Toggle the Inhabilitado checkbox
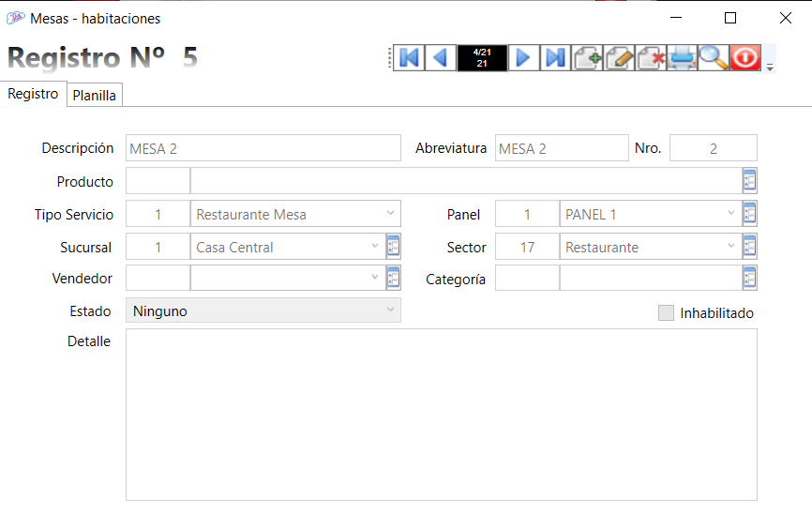The image size is (812, 530). tap(666, 313)
